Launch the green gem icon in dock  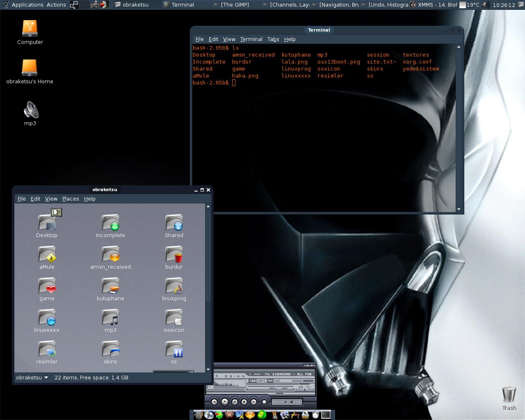pyautogui.click(x=262, y=415)
